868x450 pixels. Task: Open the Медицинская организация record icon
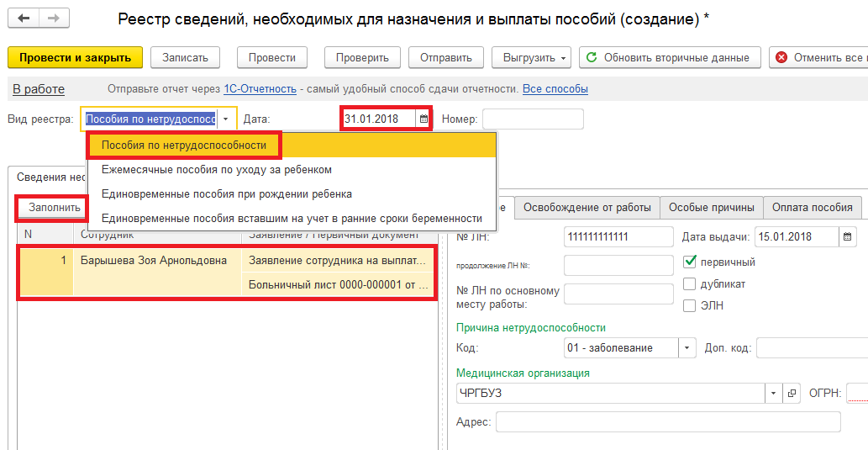pyautogui.click(x=792, y=394)
